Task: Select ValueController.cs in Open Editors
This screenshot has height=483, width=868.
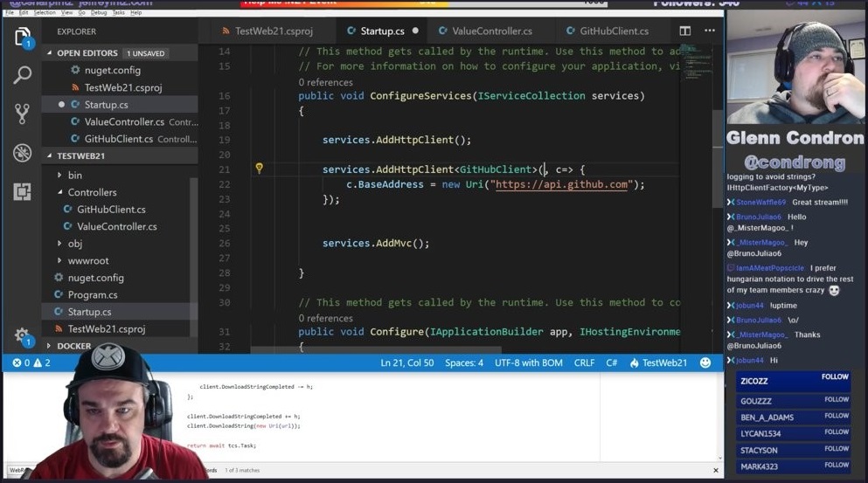Action: 120,121
